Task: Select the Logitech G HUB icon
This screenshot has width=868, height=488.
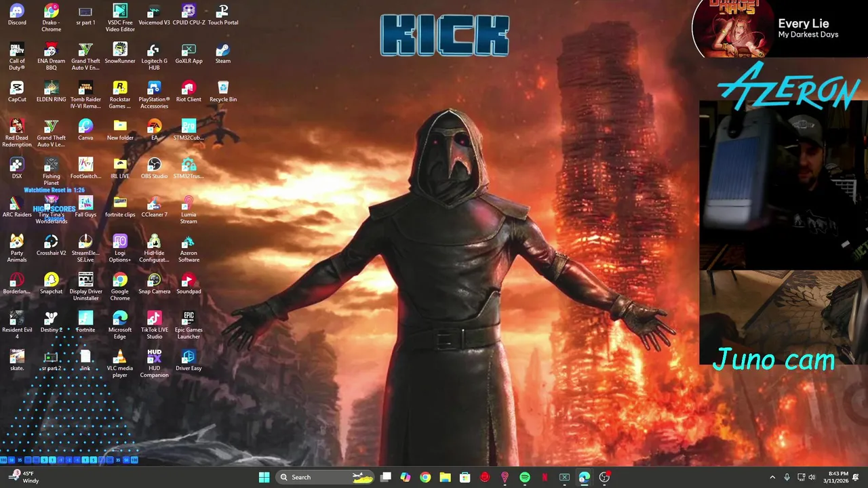Action: pos(154,57)
